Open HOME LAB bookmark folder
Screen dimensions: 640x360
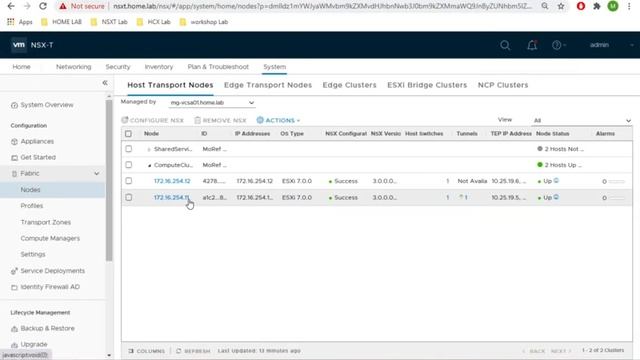click(x=62, y=22)
